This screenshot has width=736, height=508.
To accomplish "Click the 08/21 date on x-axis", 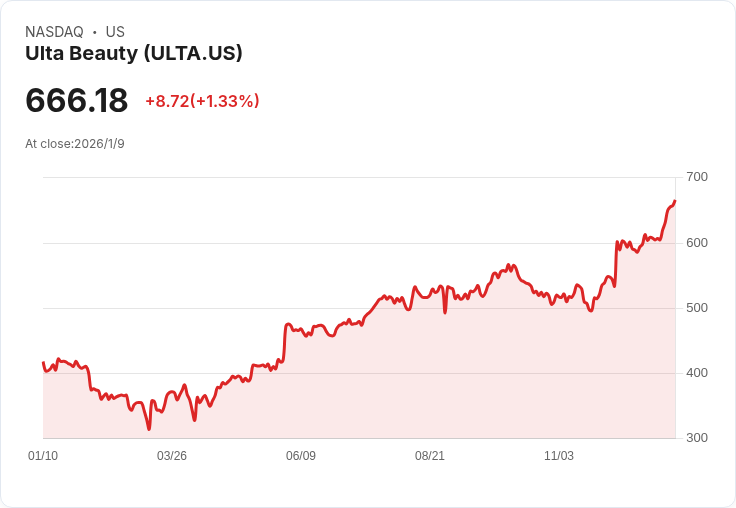I will (x=429, y=455).
